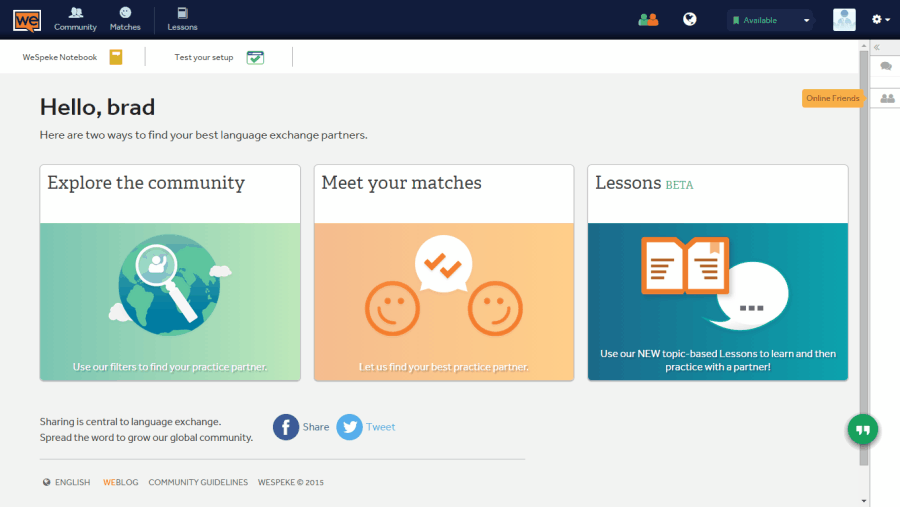Click the globe icon beside ENGLISH
Image resolution: width=900 pixels, height=507 pixels.
click(x=46, y=482)
